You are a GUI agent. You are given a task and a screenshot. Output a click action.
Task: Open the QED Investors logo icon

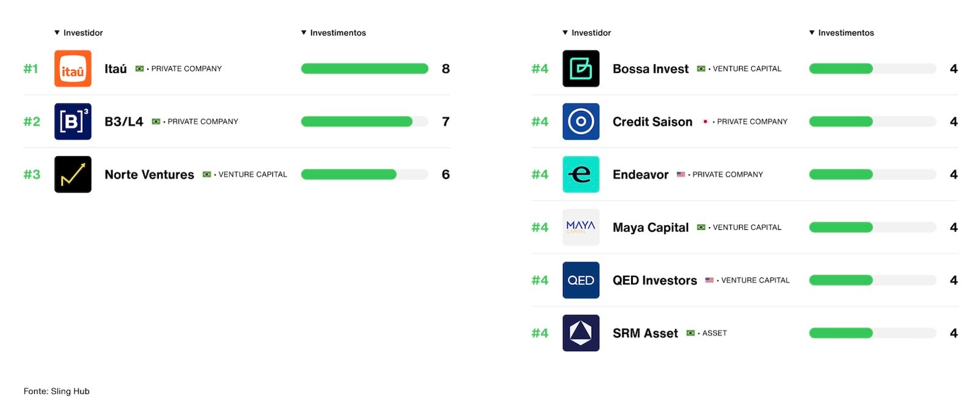pos(581,280)
